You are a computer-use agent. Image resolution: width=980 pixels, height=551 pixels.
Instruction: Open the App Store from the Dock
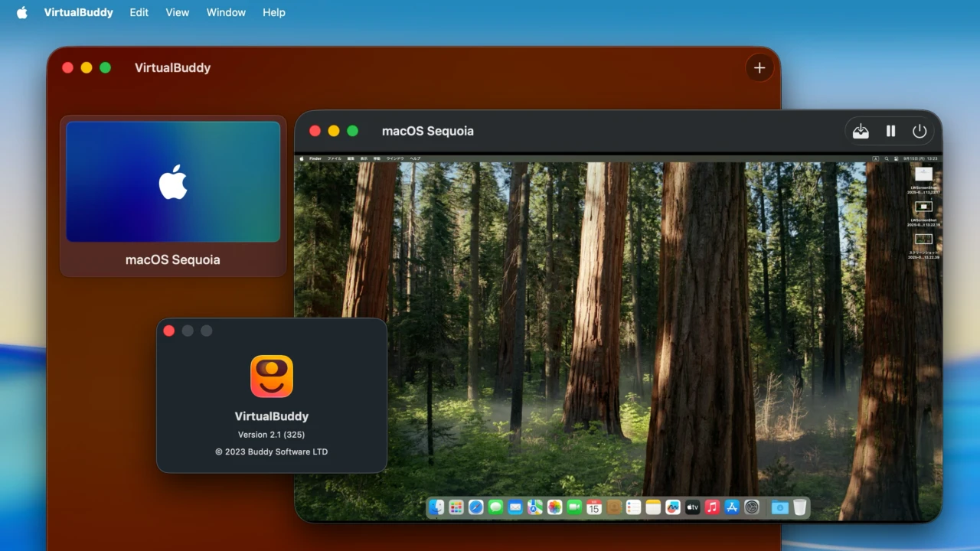pyautogui.click(x=730, y=507)
